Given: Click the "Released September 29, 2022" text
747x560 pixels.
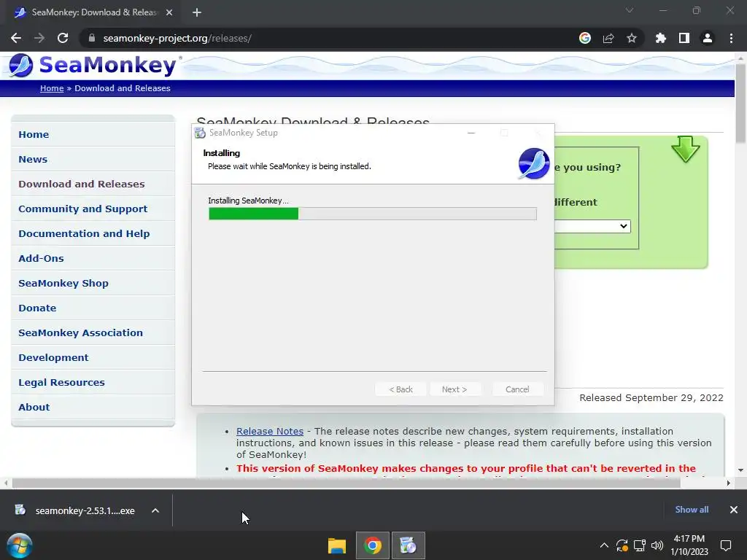Looking at the screenshot, I should pyautogui.click(x=651, y=397).
